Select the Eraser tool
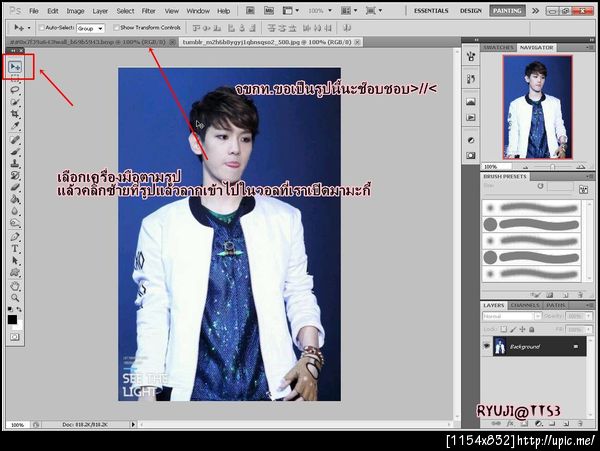This screenshot has height=451, width=600. coord(15,187)
